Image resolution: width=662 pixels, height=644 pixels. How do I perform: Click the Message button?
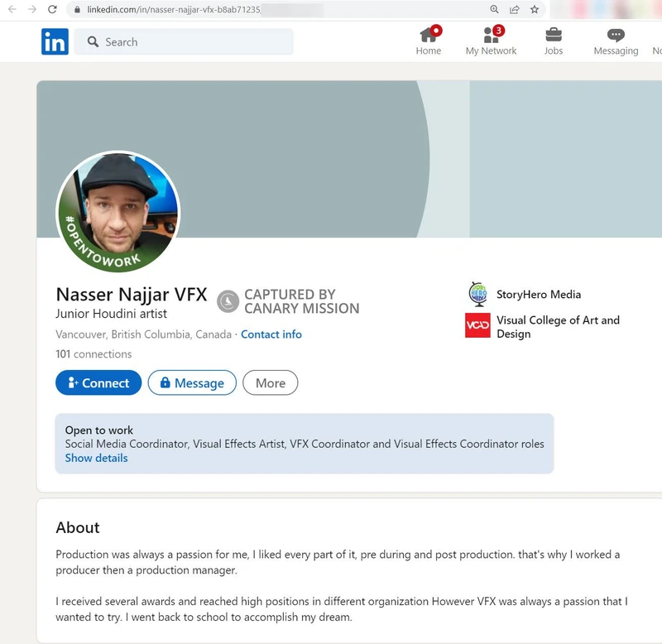(x=192, y=382)
